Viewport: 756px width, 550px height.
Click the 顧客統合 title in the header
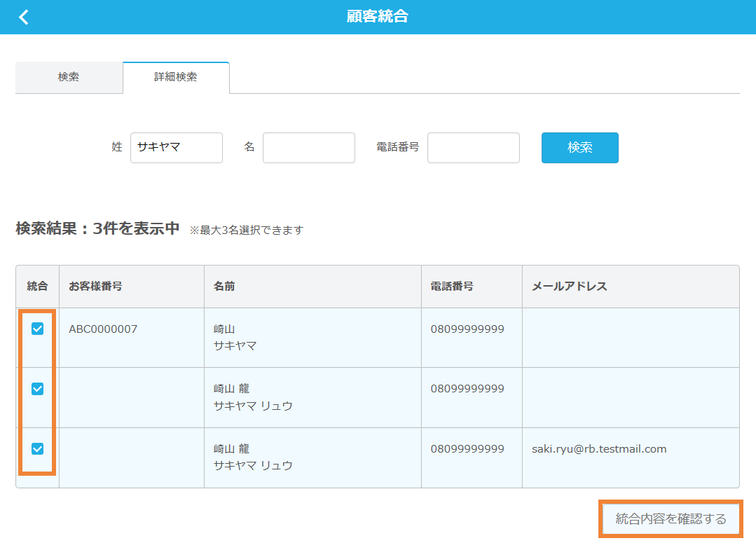click(378, 16)
